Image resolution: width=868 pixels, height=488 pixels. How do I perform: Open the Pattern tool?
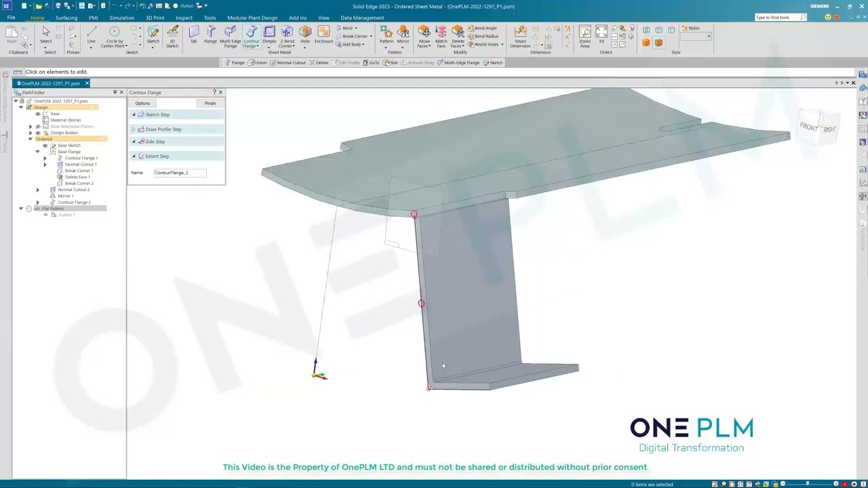(386, 35)
